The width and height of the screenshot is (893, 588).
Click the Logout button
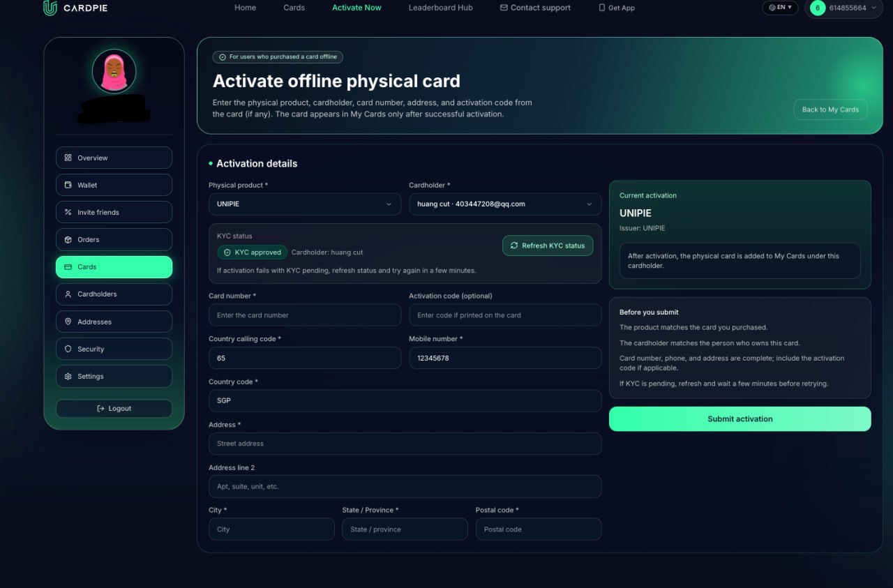[114, 408]
